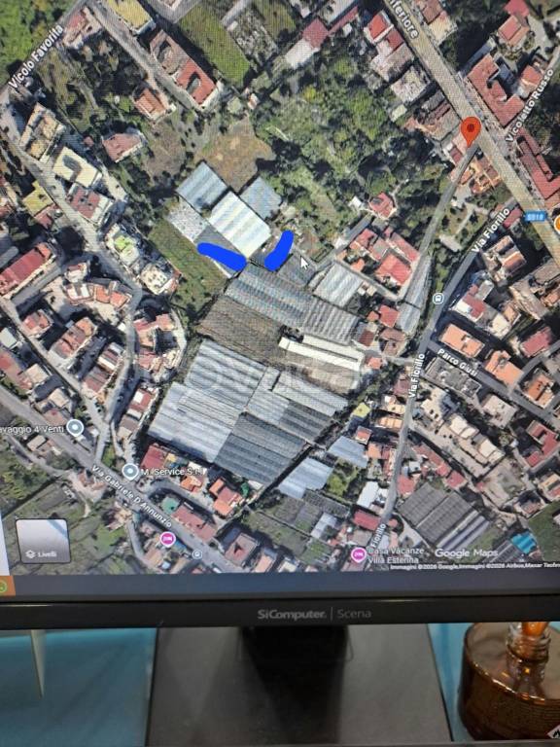The height and width of the screenshot is (747, 560).
Task: Open the Livelli layers thumbnail
Action: point(43,541)
